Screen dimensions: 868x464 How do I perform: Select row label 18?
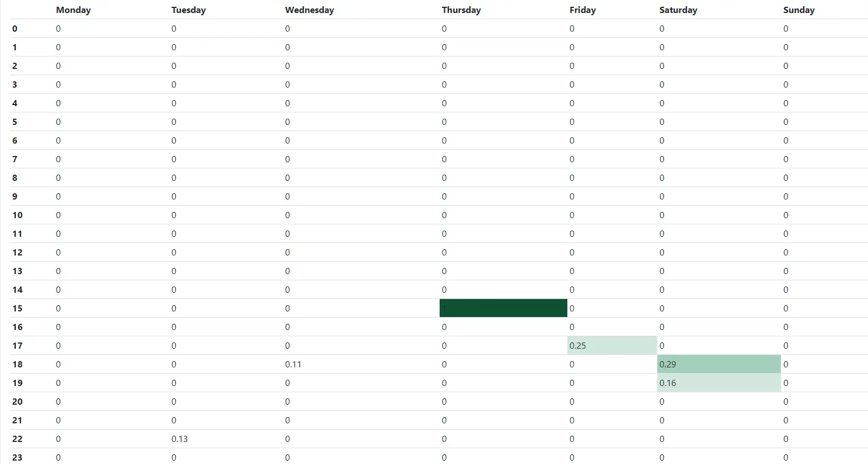pyautogui.click(x=18, y=365)
